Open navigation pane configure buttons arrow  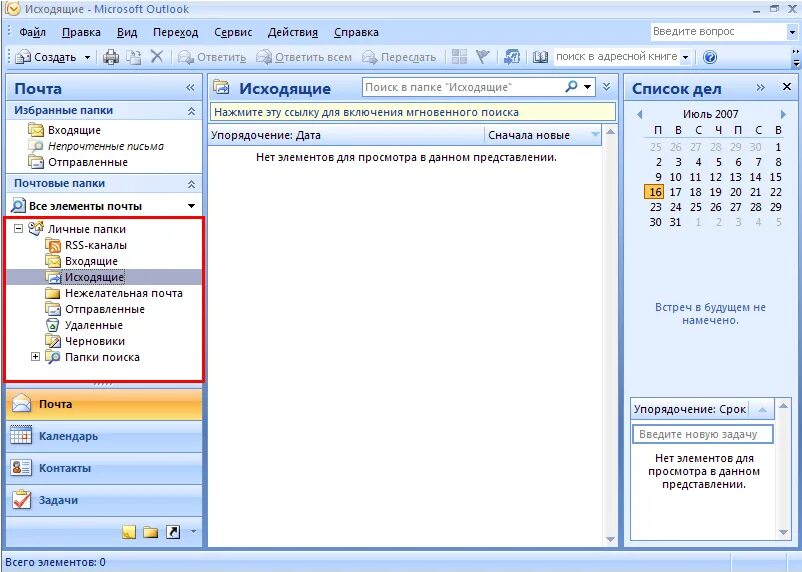(x=193, y=532)
